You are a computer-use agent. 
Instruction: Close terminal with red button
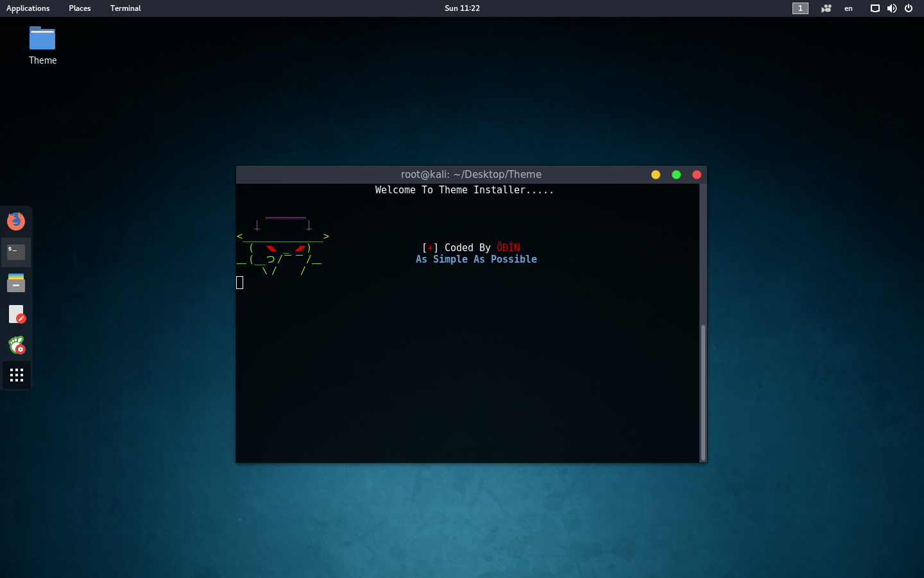point(697,175)
